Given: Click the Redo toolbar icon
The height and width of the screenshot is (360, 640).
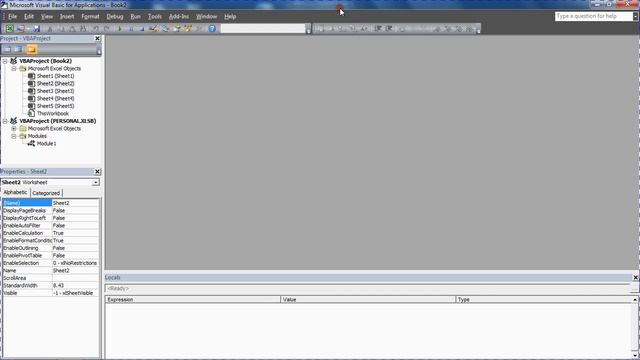Looking at the screenshot, I should tap(107, 29).
